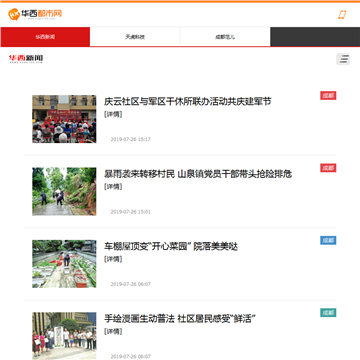
Task: Click [详情] under the 暴雨袭来 article
Action: [x=113, y=187]
